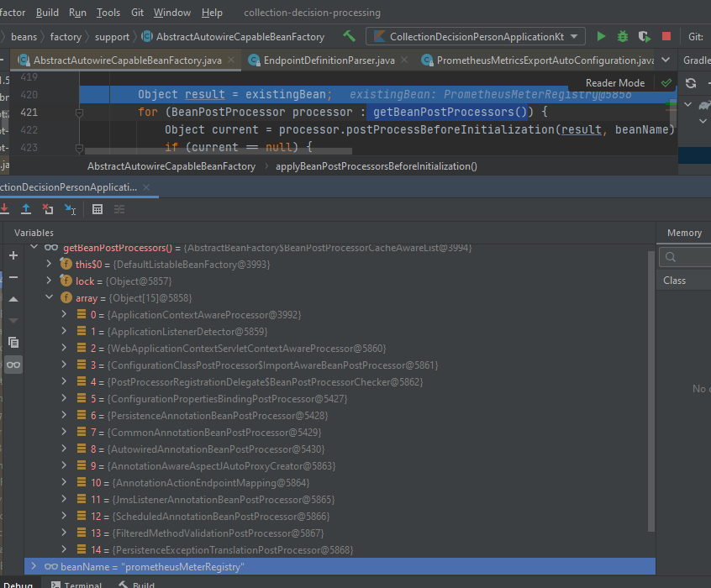Select row 11 JmsListenerAnnotationBeanPostProcessor
Viewport: 711px width, 588px height.
[340, 499]
